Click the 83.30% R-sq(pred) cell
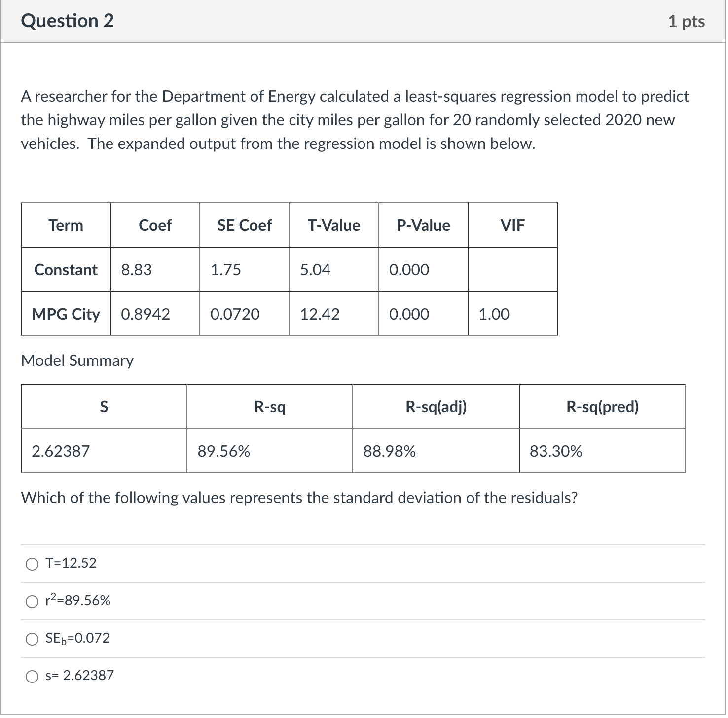Image resolution: width=728 pixels, height=718 pixels. pyautogui.click(x=602, y=451)
